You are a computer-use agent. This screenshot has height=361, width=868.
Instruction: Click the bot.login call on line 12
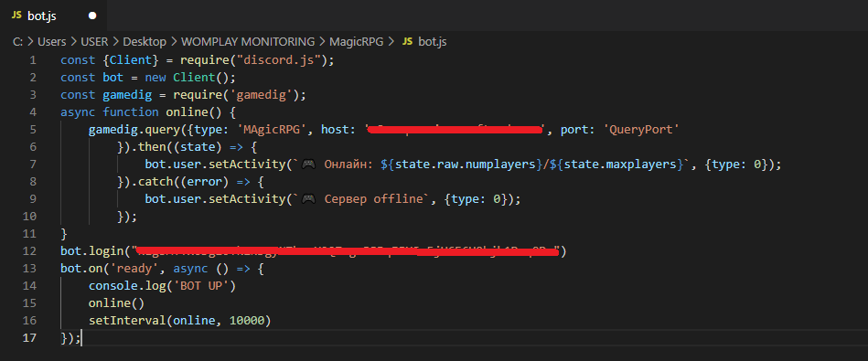tap(91, 251)
